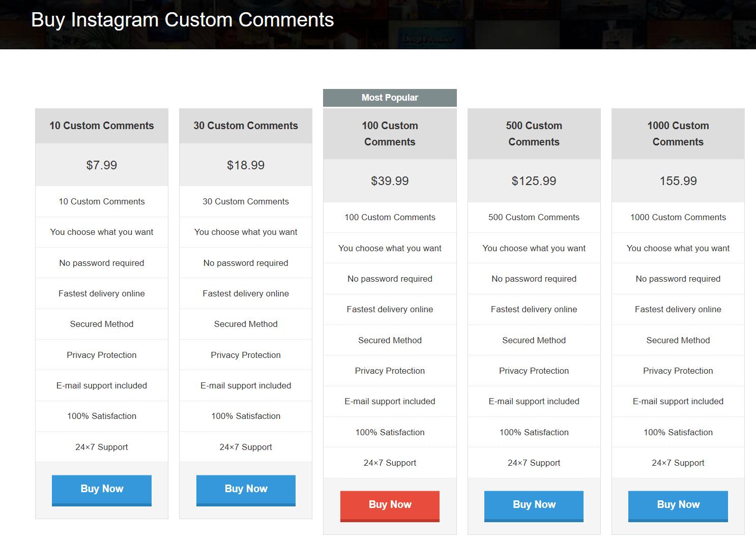Select the $125.99 price
This screenshot has height=541, width=756.
click(534, 181)
